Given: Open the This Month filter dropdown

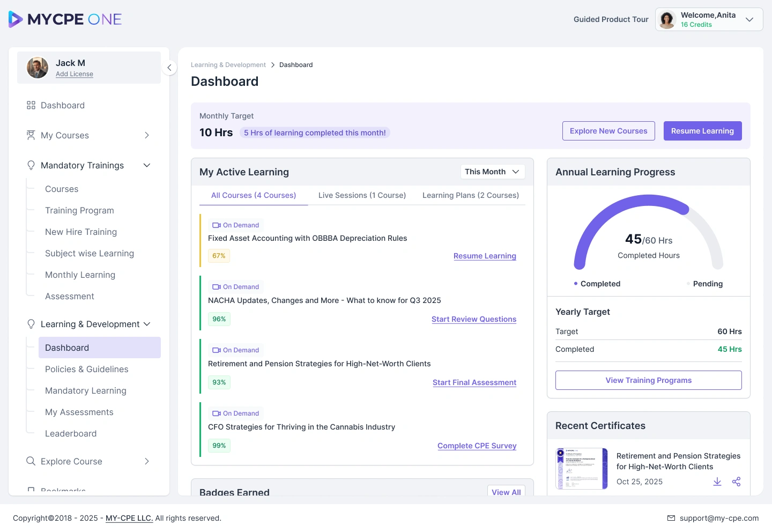Looking at the screenshot, I should (493, 172).
